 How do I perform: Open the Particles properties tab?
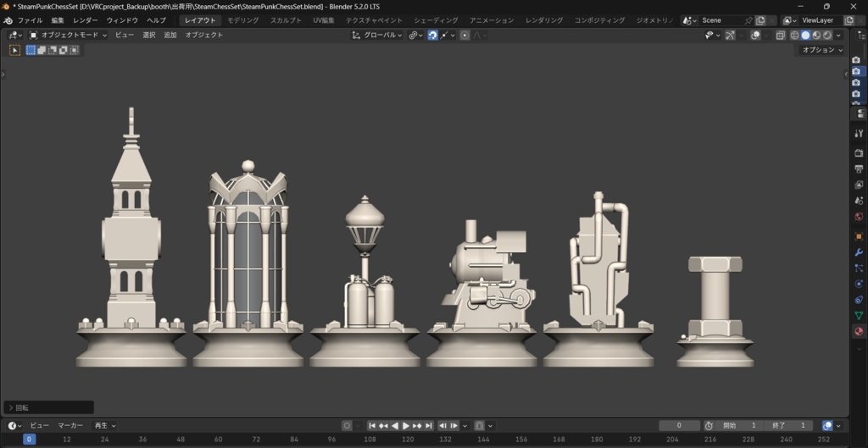[x=859, y=268]
